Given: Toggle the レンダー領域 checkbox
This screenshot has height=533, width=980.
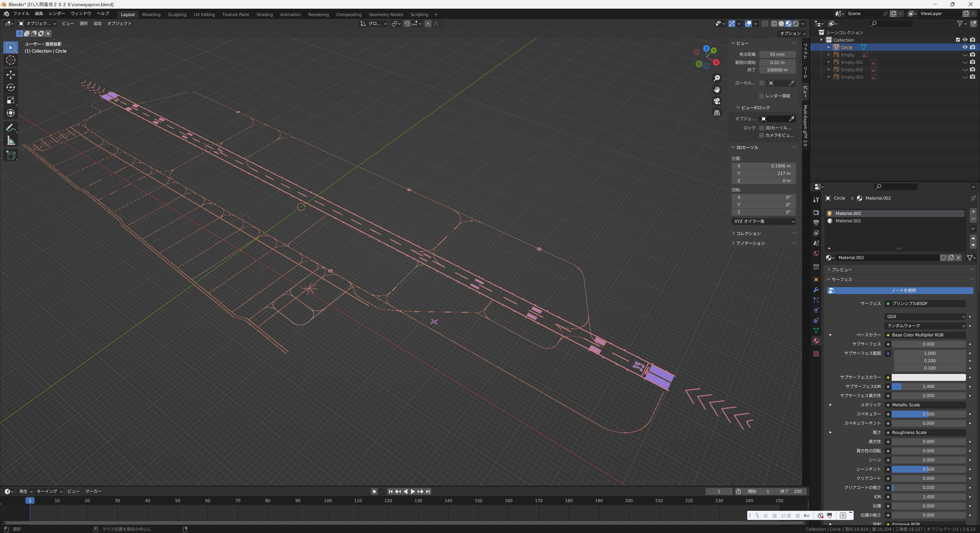Looking at the screenshot, I should click(762, 96).
